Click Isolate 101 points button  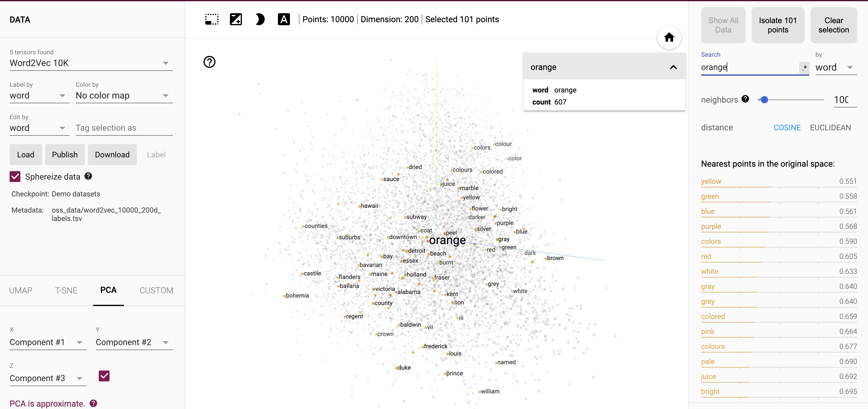[x=777, y=25]
